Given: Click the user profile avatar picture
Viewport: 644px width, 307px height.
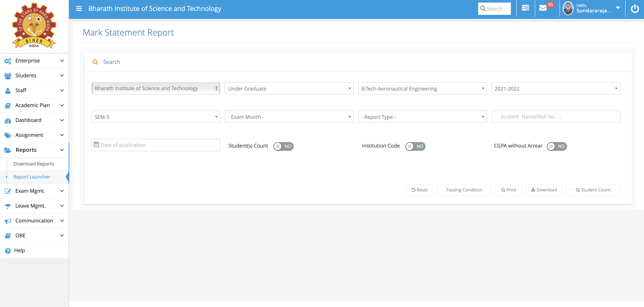Looking at the screenshot, I should click(x=568, y=9).
